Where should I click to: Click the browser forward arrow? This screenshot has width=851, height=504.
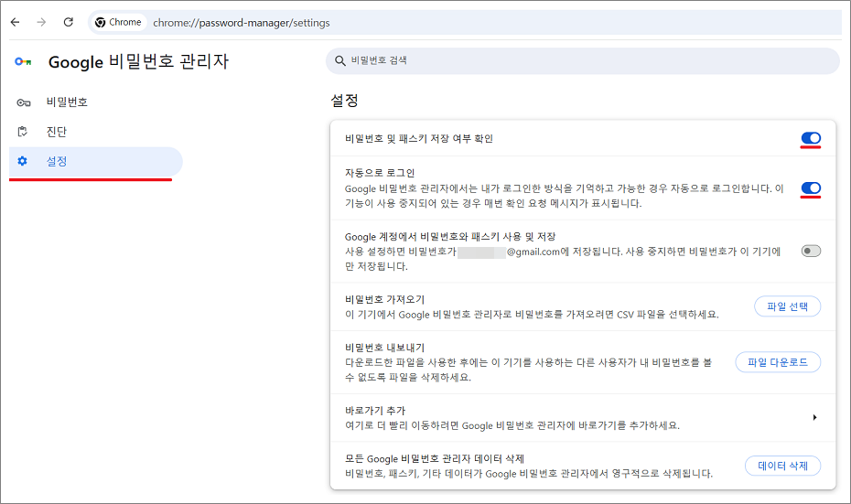pyautogui.click(x=41, y=22)
